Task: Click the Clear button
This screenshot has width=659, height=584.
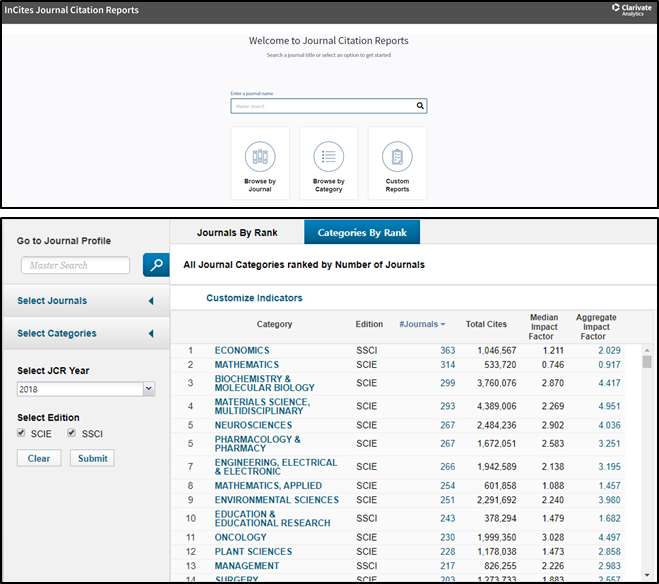Action: click(39, 458)
